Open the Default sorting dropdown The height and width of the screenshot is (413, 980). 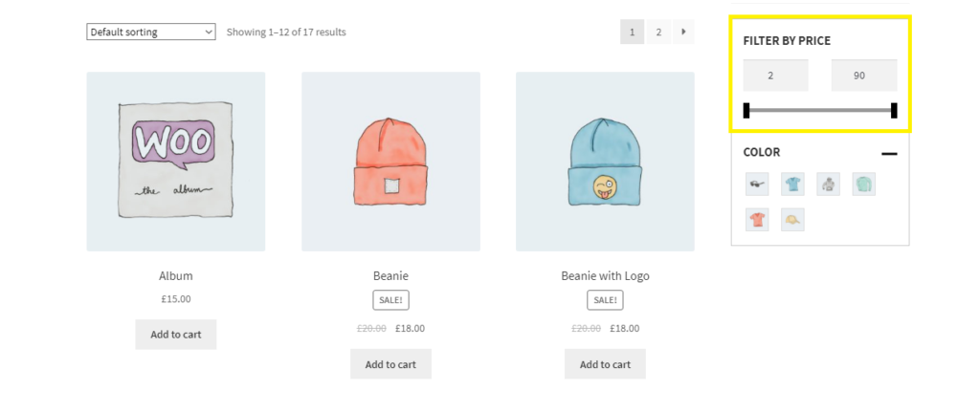[x=151, y=33]
